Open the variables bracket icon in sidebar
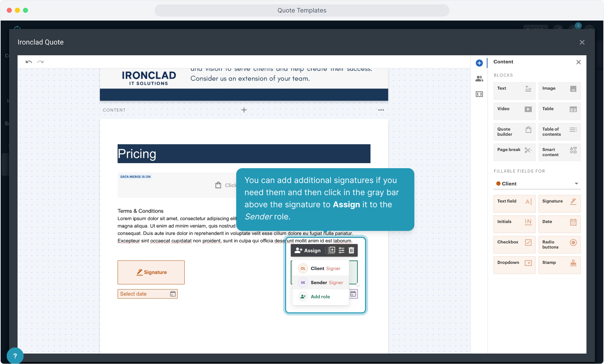The height and width of the screenshot is (364, 604). [x=479, y=94]
